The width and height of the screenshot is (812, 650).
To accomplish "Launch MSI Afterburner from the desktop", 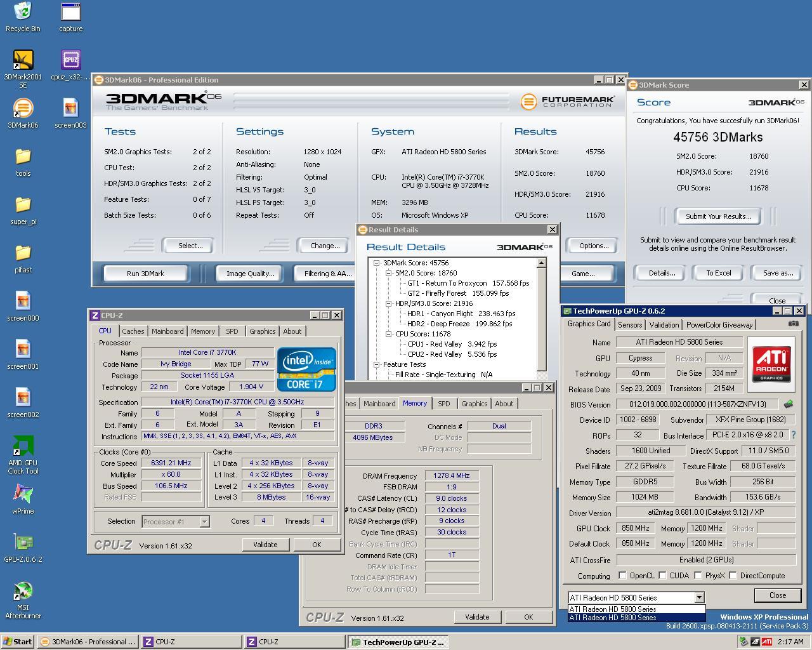I will point(23,600).
